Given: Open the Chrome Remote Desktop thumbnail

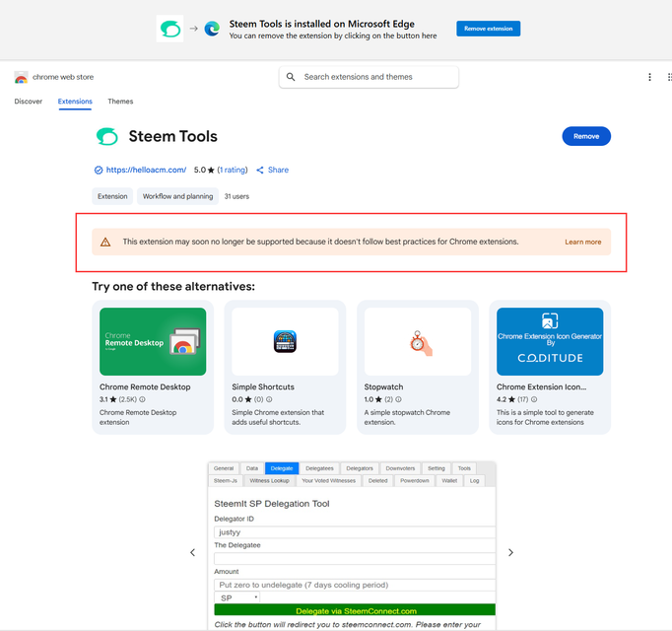Looking at the screenshot, I should pos(153,341).
